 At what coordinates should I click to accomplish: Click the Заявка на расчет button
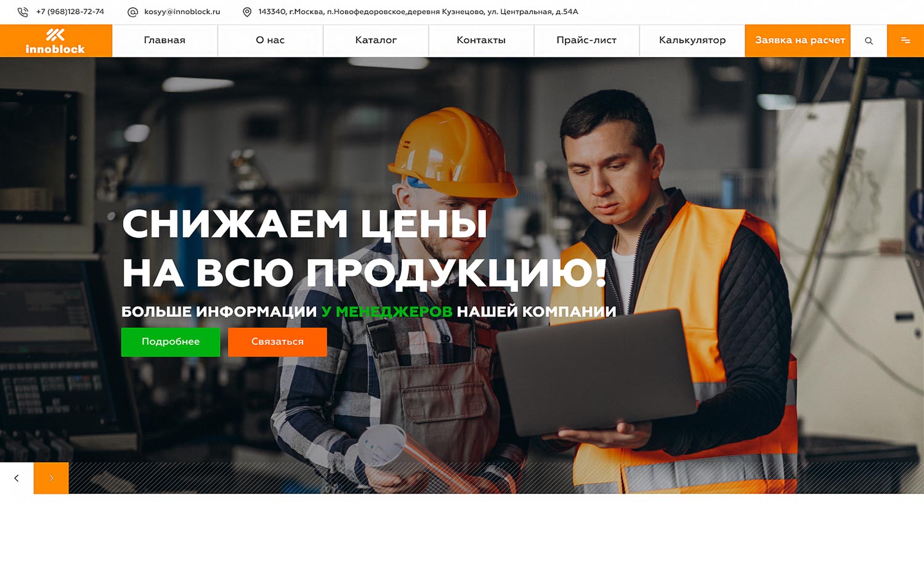(x=800, y=41)
